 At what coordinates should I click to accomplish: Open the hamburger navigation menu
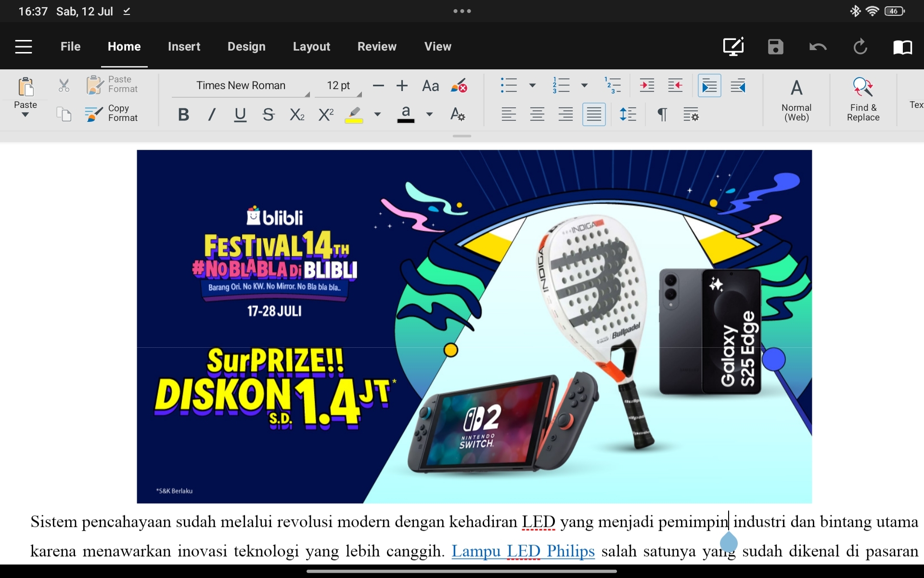[23, 47]
